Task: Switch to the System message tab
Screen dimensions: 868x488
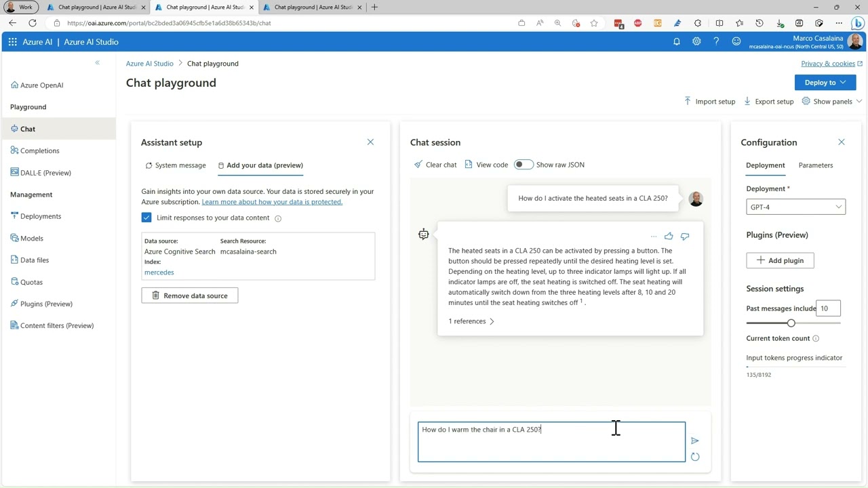Action: point(176,165)
